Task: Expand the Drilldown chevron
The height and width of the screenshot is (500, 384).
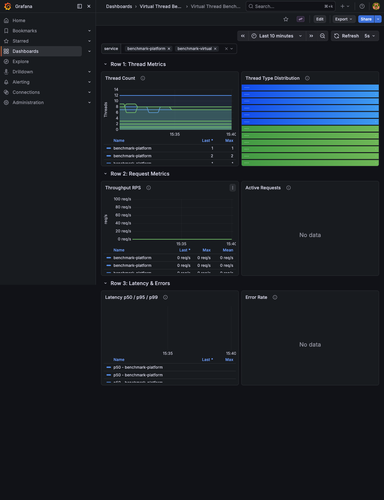Action: click(x=89, y=72)
